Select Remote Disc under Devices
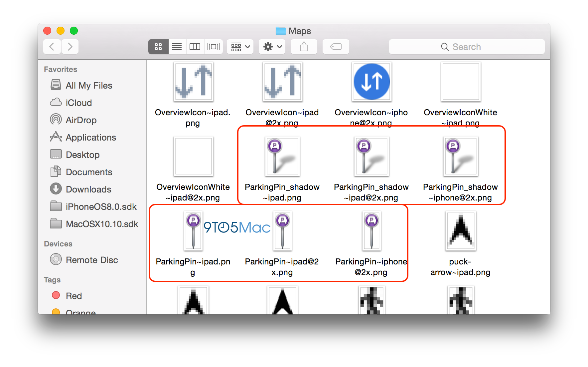 pyautogui.click(x=91, y=260)
